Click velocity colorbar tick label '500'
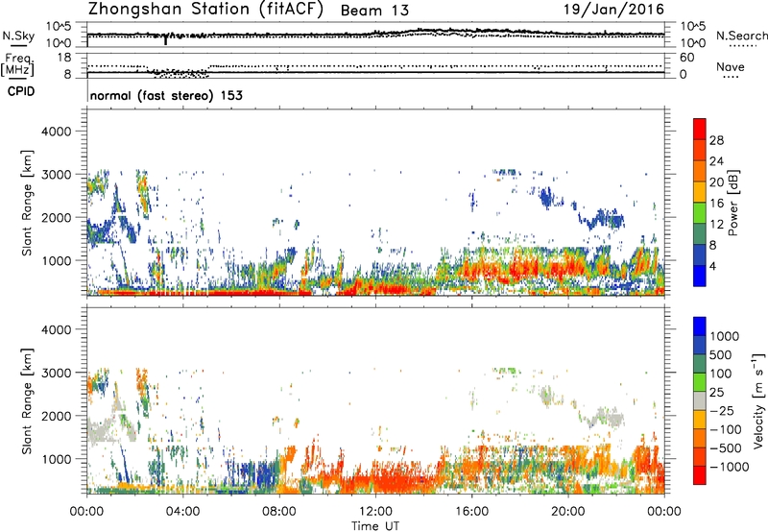This screenshot has height=532, width=768. tap(721, 355)
